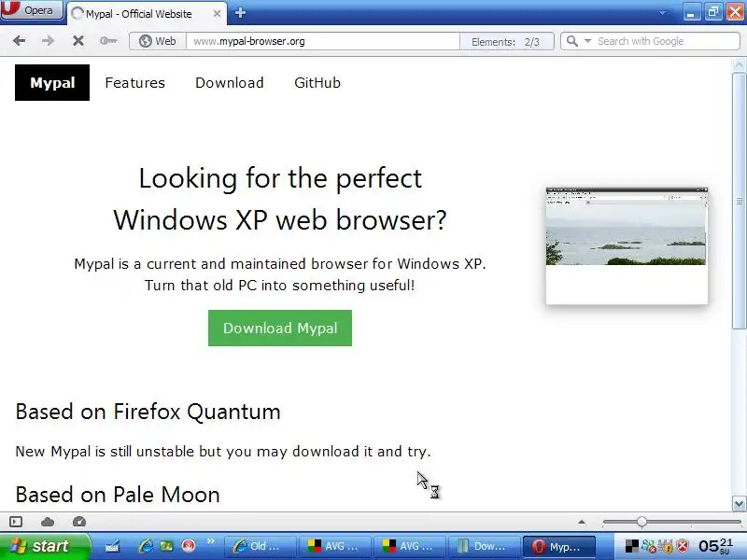Open a new tab with plus button

240,13
